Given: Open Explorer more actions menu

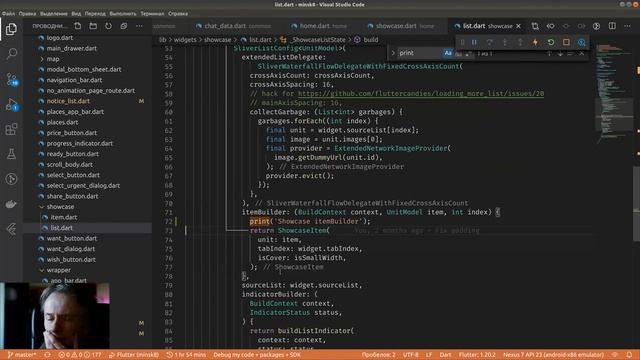Looking at the screenshot, I should point(139,26).
